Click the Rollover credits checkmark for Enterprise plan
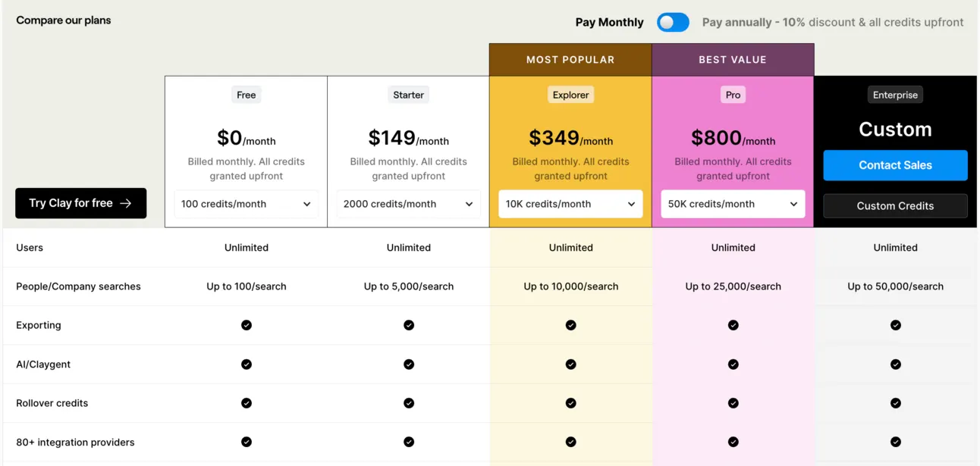Screen dimensions: 980x466 896,403
